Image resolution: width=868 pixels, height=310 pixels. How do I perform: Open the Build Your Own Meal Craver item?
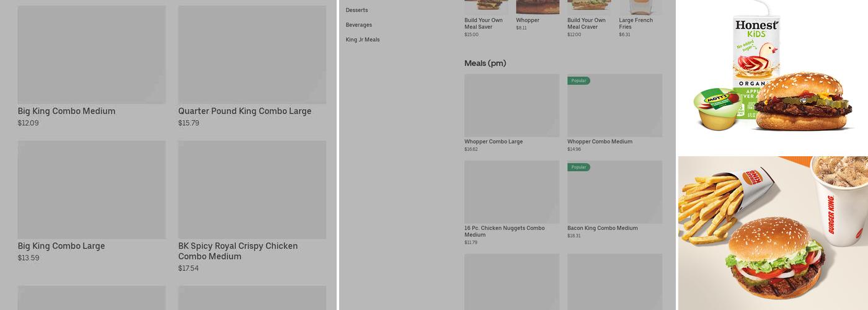tap(587, 24)
